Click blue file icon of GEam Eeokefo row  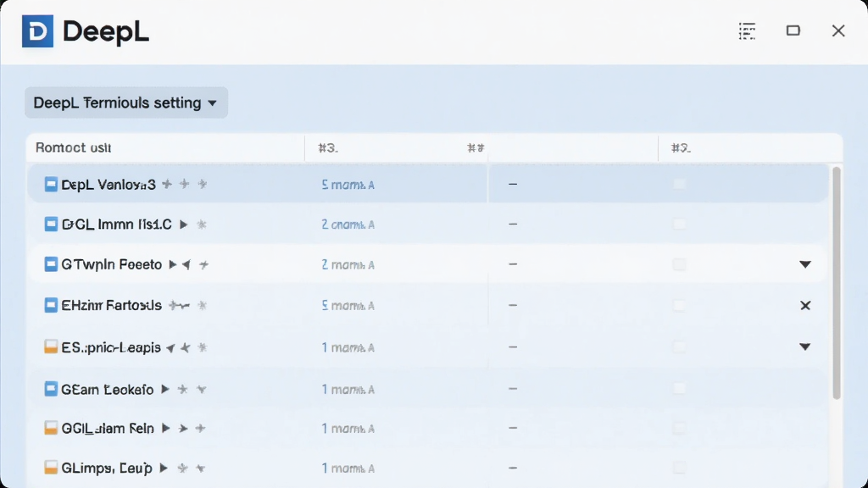tap(51, 389)
